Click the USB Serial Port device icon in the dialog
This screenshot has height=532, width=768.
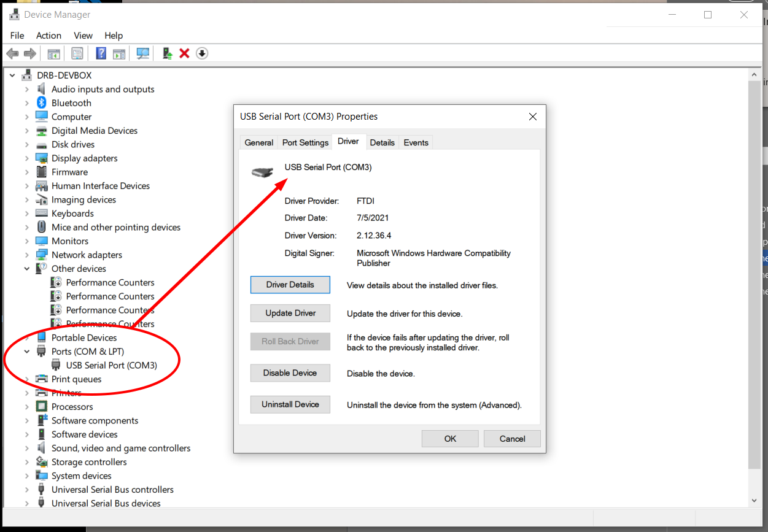tap(263, 172)
